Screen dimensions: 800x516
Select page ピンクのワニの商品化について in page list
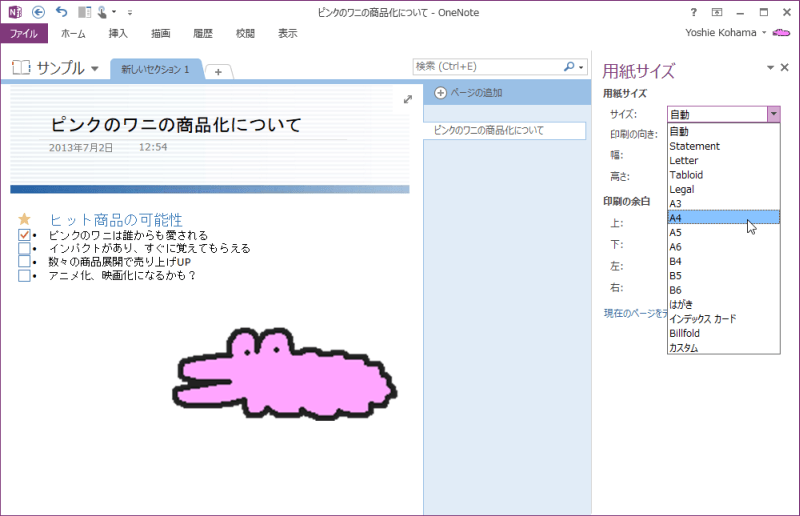click(x=505, y=131)
